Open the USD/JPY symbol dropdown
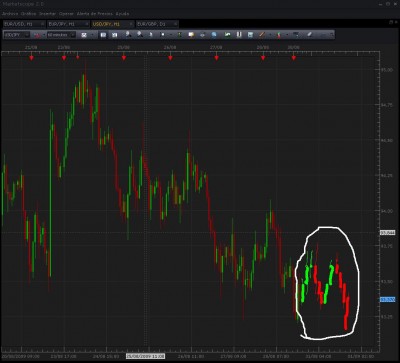Image resolution: width=400 pixels, height=363 pixels. [x=17, y=35]
